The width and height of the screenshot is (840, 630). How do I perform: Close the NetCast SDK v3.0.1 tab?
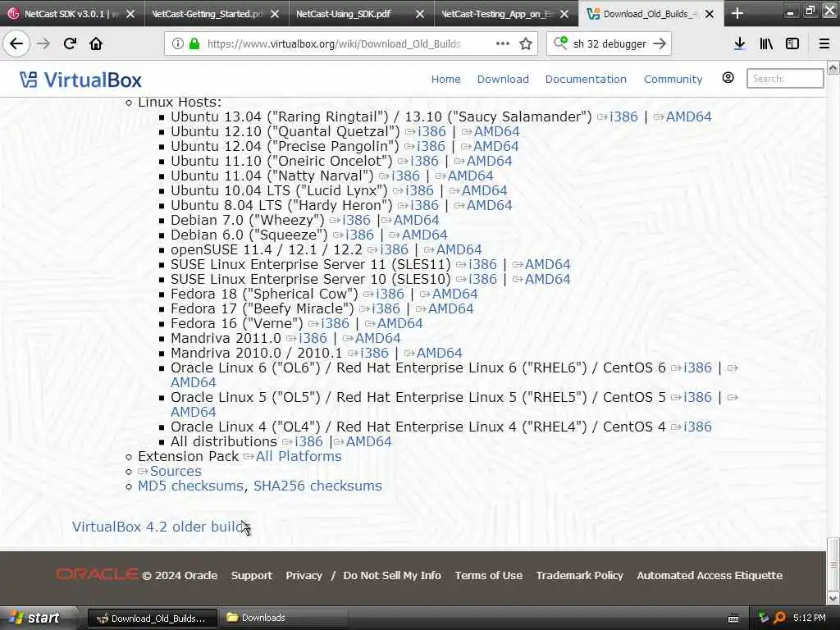click(130, 15)
